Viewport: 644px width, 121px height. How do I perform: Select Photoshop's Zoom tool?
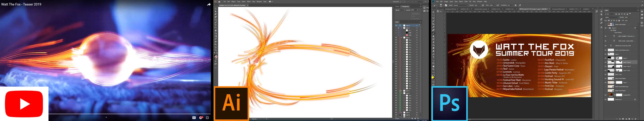[433, 69]
